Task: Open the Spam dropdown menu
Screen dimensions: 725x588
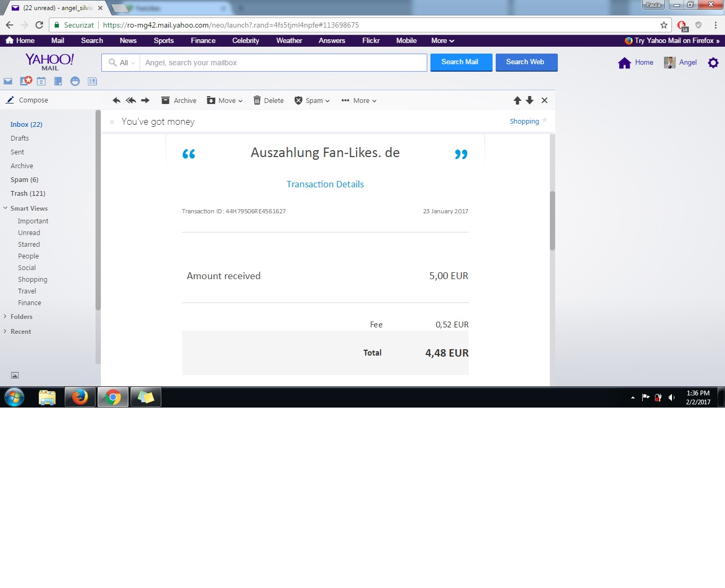Action: coord(312,100)
